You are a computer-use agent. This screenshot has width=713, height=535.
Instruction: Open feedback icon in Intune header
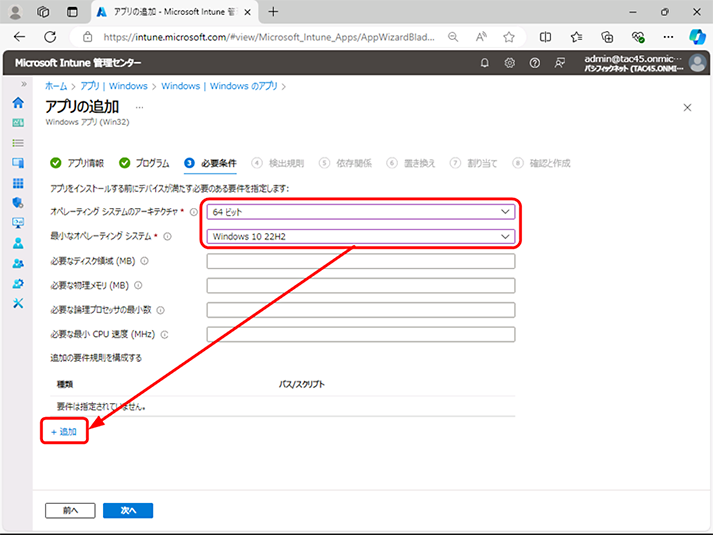click(560, 63)
